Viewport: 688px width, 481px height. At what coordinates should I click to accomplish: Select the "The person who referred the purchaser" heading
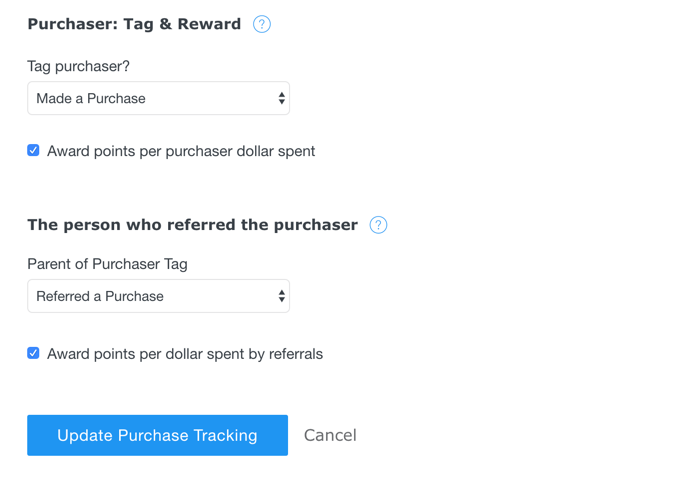[x=192, y=225]
